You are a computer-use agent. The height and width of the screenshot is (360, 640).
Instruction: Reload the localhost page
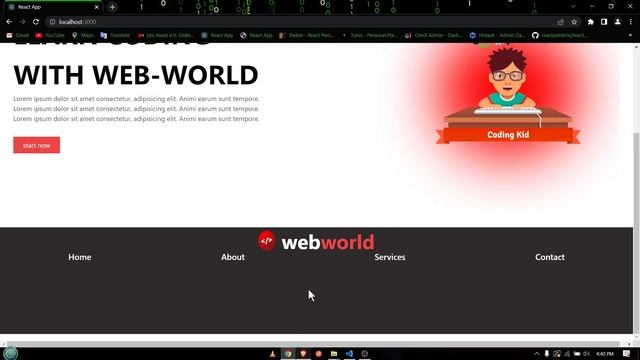36,22
